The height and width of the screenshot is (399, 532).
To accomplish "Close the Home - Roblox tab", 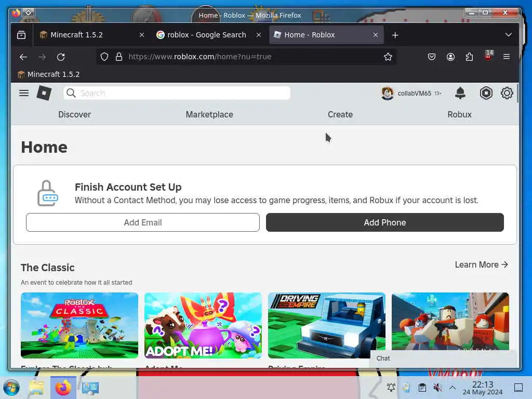I will click(x=375, y=35).
